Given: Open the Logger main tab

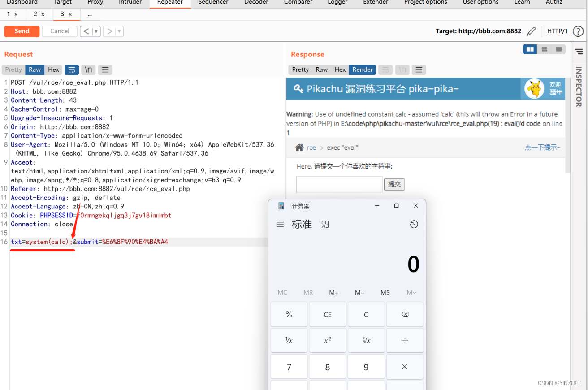Looking at the screenshot, I should (x=337, y=2).
